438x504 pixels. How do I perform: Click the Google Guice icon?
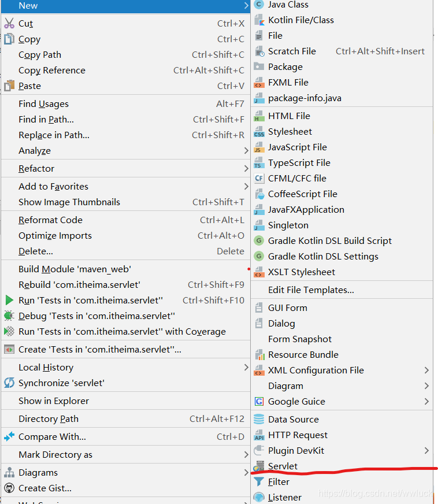[259, 402]
